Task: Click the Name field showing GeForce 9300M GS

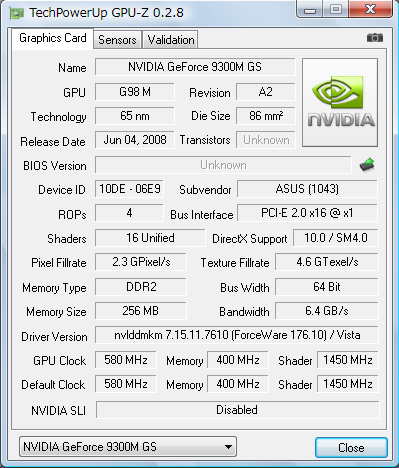Action: click(195, 67)
